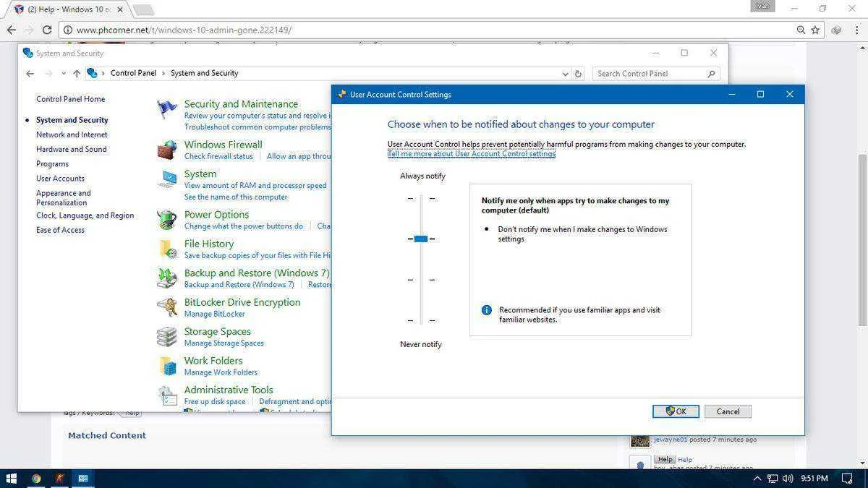Open Appearance and Personalization category
The image size is (868, 488).
pos(64,198)
